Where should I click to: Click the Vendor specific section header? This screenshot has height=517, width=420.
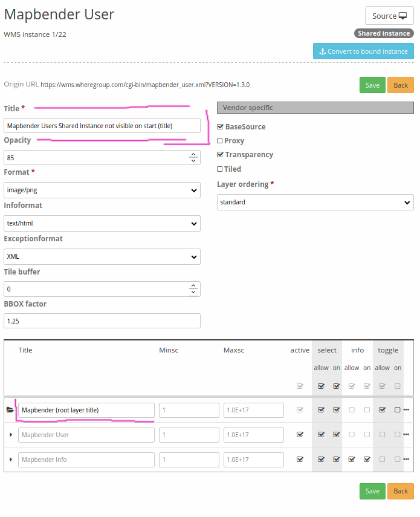(x=315, y=108)
